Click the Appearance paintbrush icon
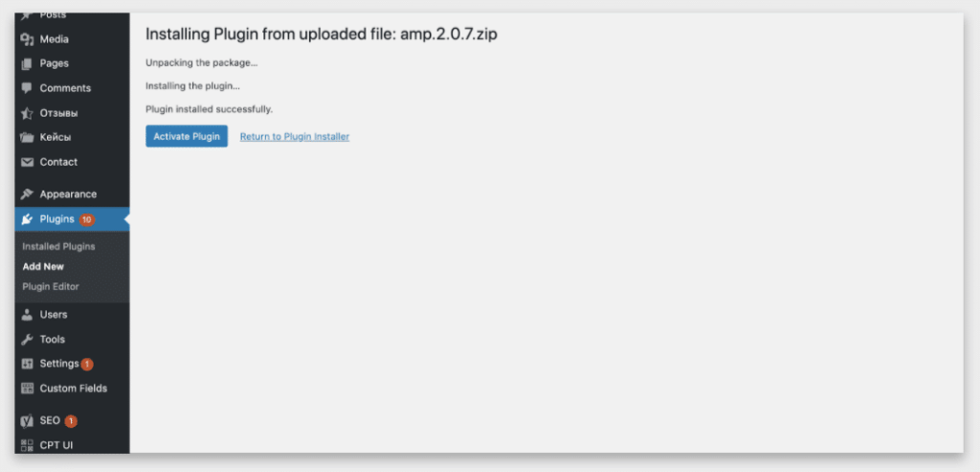The width and height of the screenshot is (980, 472). tap(27, 194)
